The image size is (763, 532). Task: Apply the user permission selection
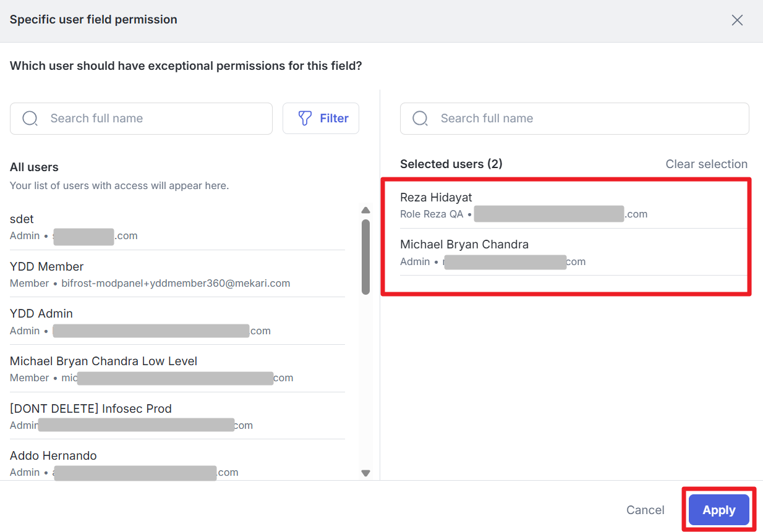pyautogui.click(x=718, y=510)
